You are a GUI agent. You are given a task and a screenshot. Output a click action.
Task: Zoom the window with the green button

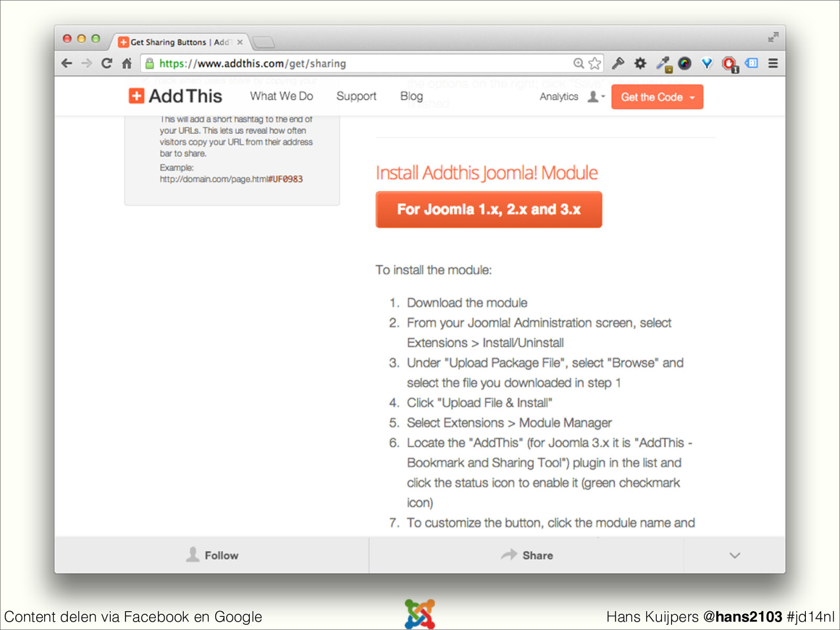[x=96, y=38]
